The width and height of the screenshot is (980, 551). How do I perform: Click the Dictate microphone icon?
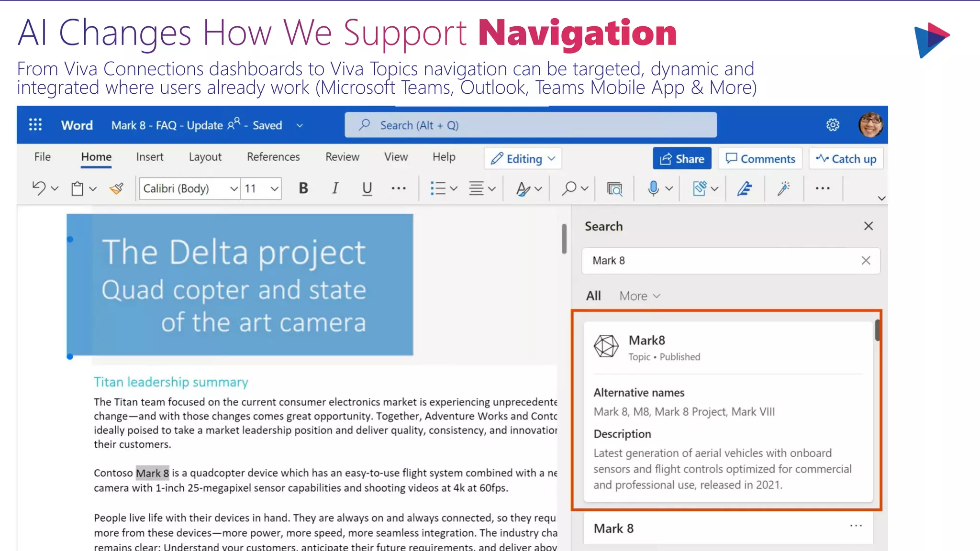653,188
